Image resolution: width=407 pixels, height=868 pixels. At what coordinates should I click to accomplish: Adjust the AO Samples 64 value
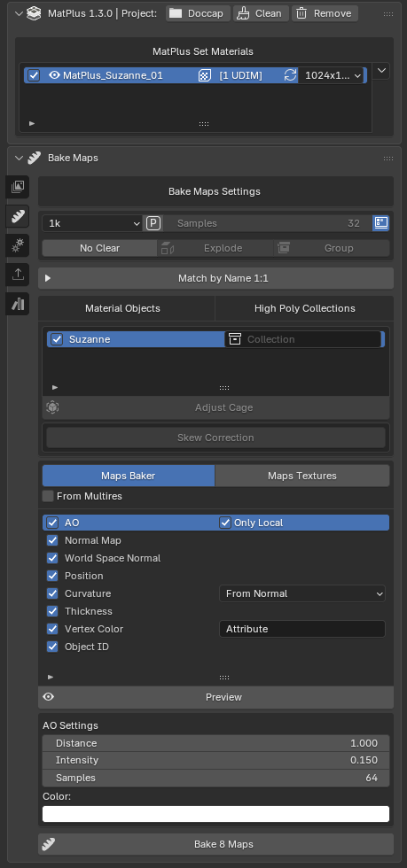pyautogui.click(x=215, y=778)
